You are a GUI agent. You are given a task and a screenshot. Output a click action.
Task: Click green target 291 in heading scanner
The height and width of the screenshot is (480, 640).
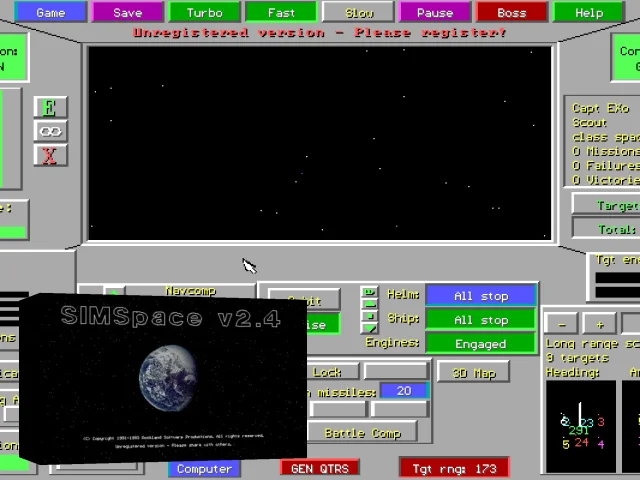pos(578,431)
